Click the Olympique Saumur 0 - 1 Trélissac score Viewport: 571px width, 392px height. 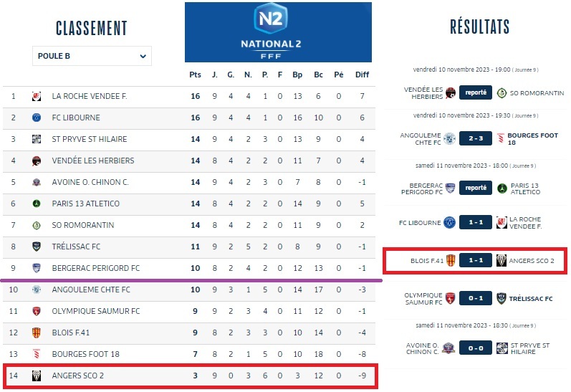click(476, 298)
